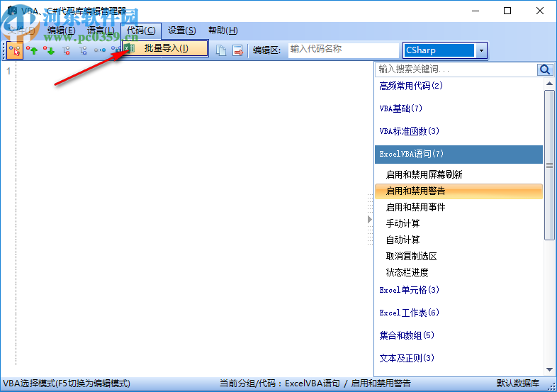Click the tree icon with blue node
Screen dimensions: 557x392
click(83, 51)
